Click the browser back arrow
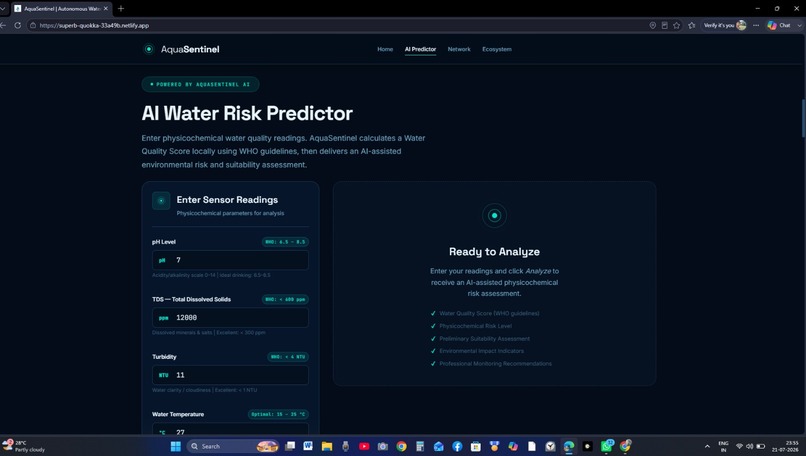 pos(3,25)
